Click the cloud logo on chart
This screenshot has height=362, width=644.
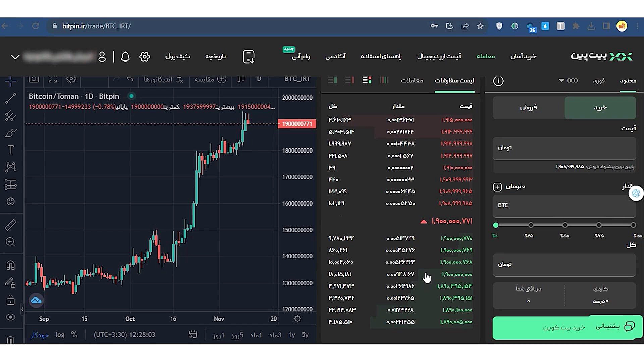tap(36, 300)
